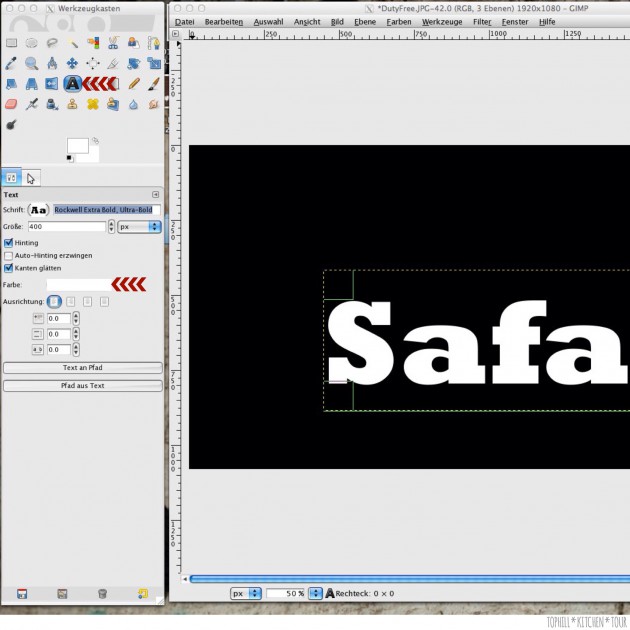630x630 pixels.
Task: Reset tool options to defaults icon
Action: point(143,593)
